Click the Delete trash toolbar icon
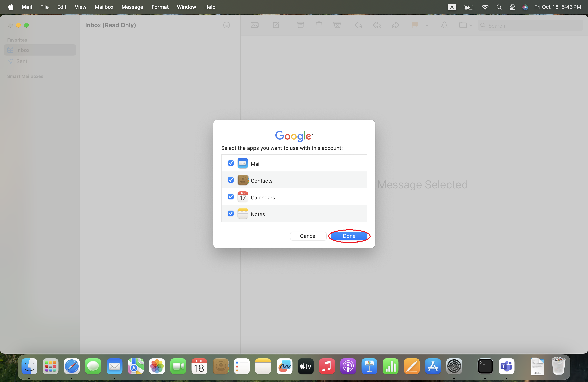Viewport: 588px width, 382px height. [x=319, y=25]
